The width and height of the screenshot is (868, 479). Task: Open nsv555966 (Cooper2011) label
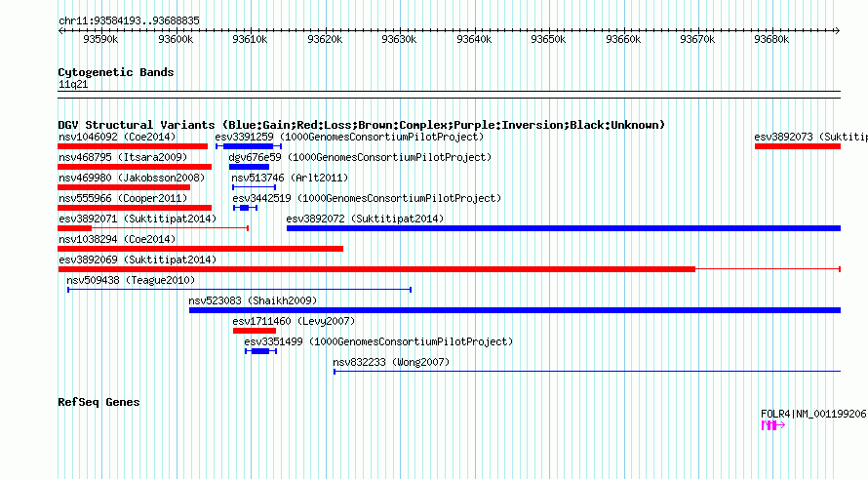point(123,198)
